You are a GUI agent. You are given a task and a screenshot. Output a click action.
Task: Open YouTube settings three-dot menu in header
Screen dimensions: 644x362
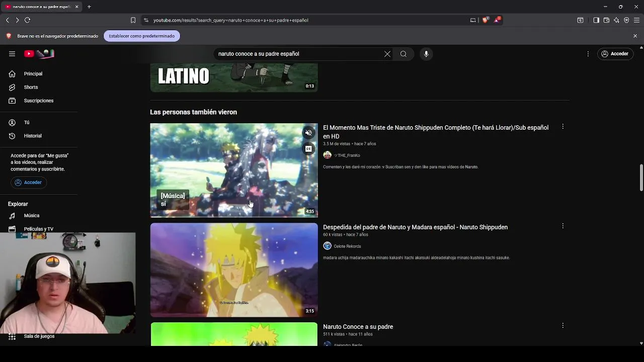click(588, 54)
